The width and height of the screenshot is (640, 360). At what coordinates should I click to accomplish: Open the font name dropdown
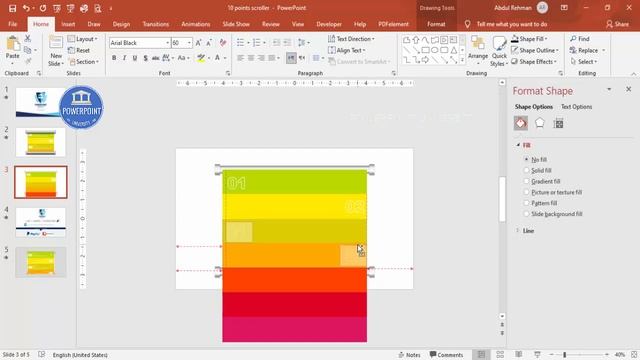point(167,43)
